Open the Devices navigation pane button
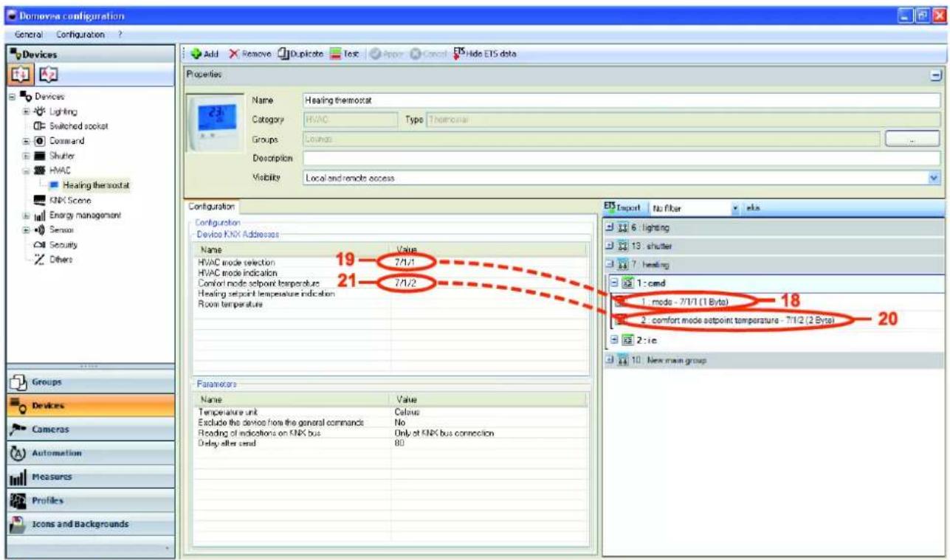Viewport: 950px width, 560px height. click(x=89, y=405)
